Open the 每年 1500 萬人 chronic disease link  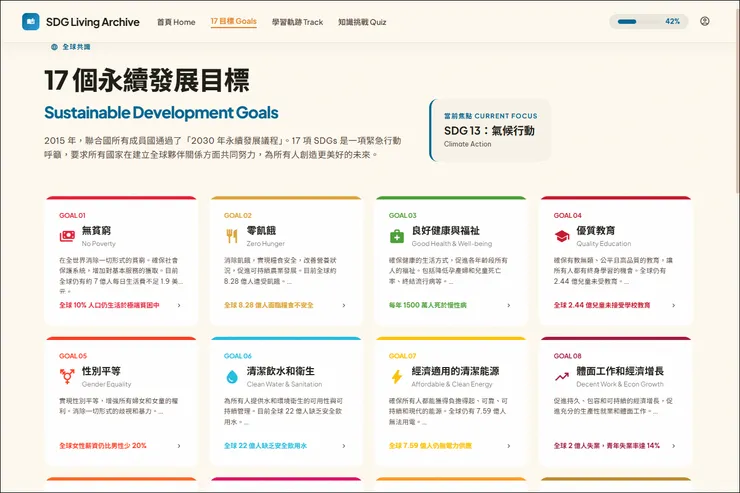(x=428, y=305)
